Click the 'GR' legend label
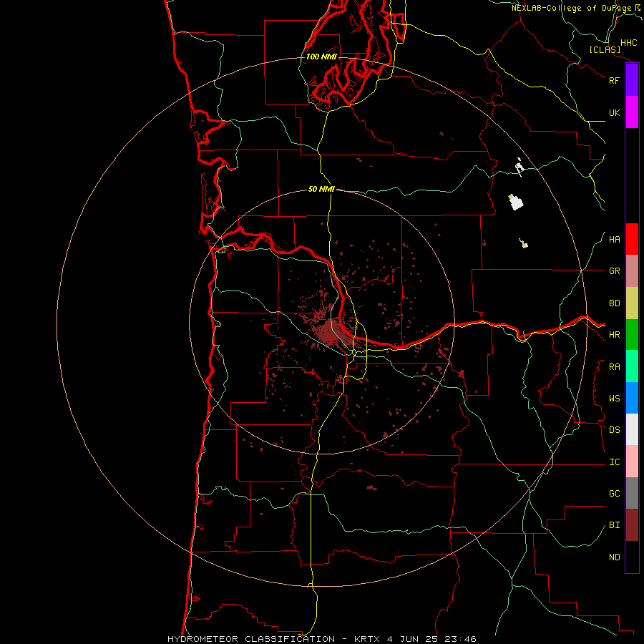 pyautogui.click(x=615, y=271)
